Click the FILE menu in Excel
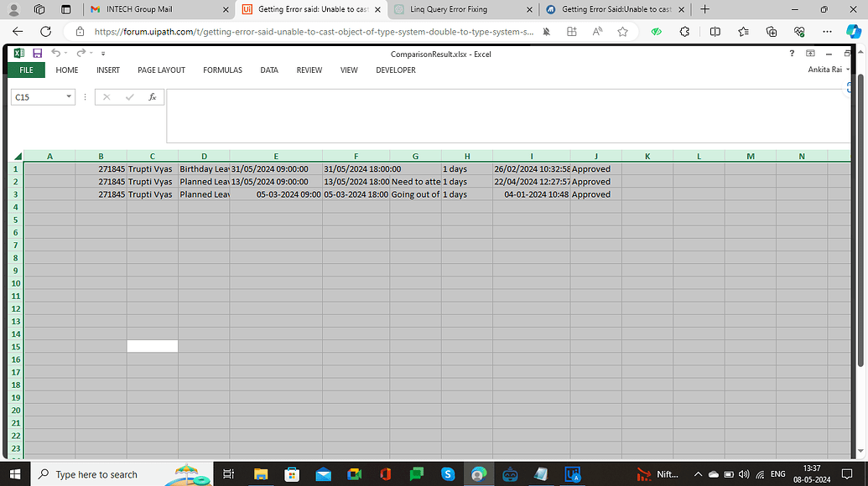 coord(26,70)
